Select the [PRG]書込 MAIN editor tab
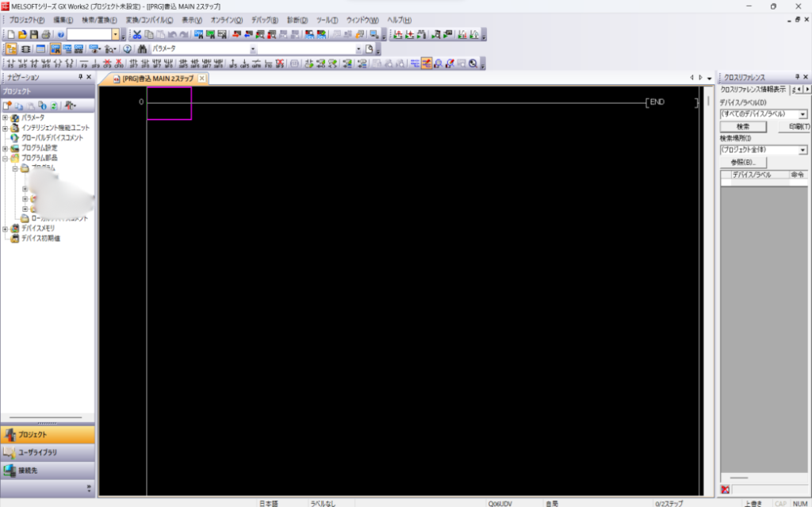812x507 pixels. click(x=157, y=79)
